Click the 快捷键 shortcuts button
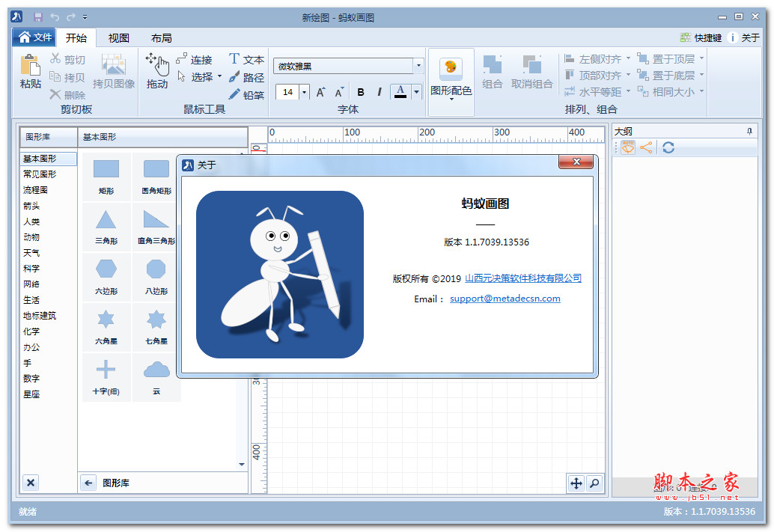Image resolution: width=774 pixels, height=532 pixels. click(701, 37)
